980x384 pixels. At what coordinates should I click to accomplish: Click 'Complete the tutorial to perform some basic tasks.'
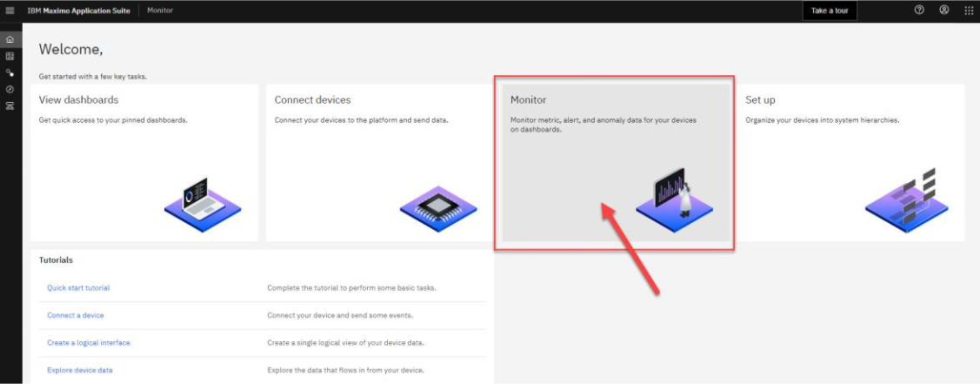click(352, 288)
